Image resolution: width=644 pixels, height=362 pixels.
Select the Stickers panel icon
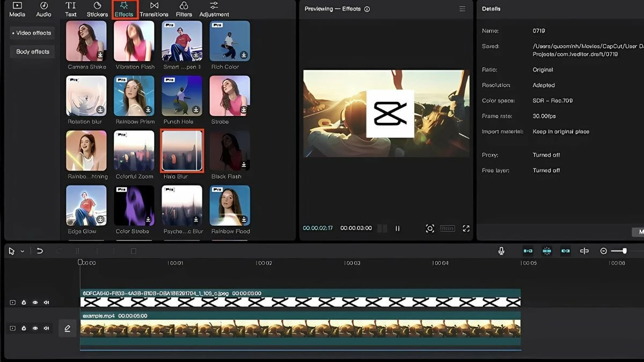point(97,9)
